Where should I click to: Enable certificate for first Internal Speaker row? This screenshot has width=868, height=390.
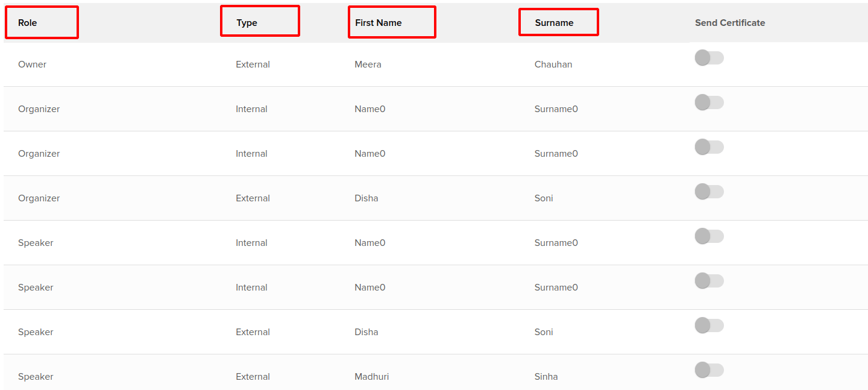[709, 236]
